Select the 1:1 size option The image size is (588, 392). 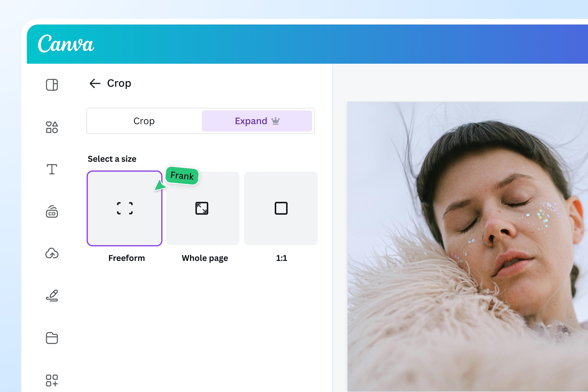[281, 208]
